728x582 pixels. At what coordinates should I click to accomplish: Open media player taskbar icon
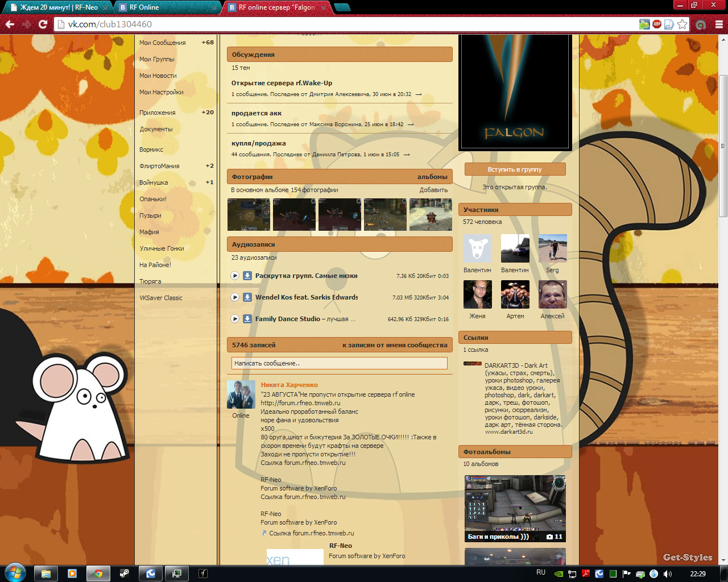[x=72, y=573]
